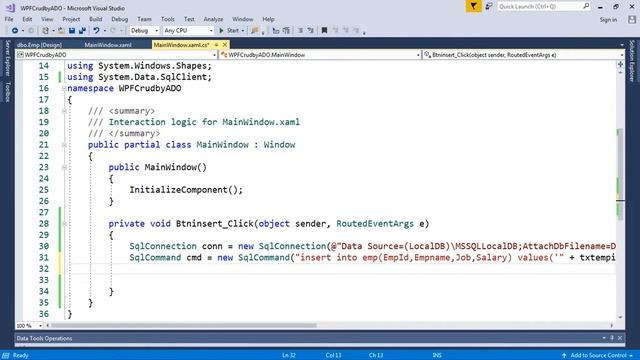Open the File menu

[9, 19]
